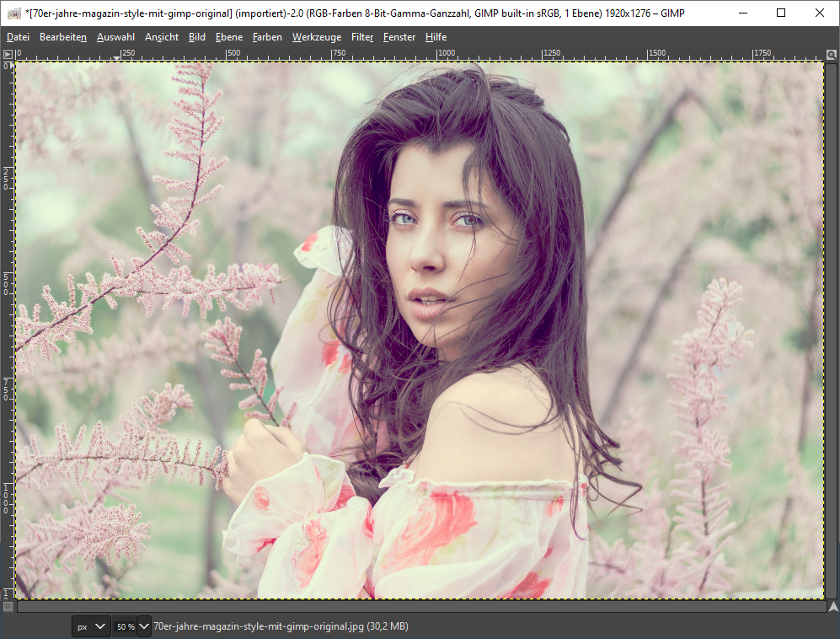
Task: Open the Farben menu
Action: point(267,37)
